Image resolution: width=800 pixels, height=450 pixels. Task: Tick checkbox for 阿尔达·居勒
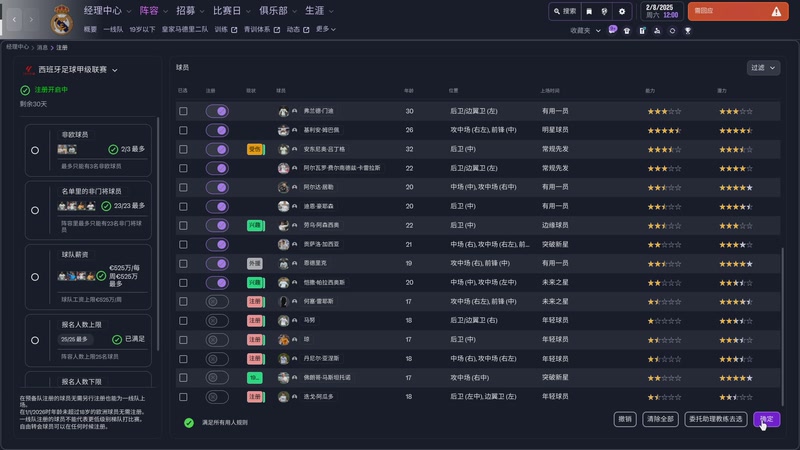coord(183,187)
